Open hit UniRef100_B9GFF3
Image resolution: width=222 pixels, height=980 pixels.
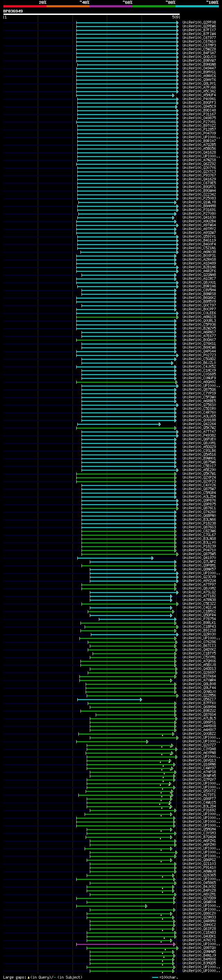199,103
